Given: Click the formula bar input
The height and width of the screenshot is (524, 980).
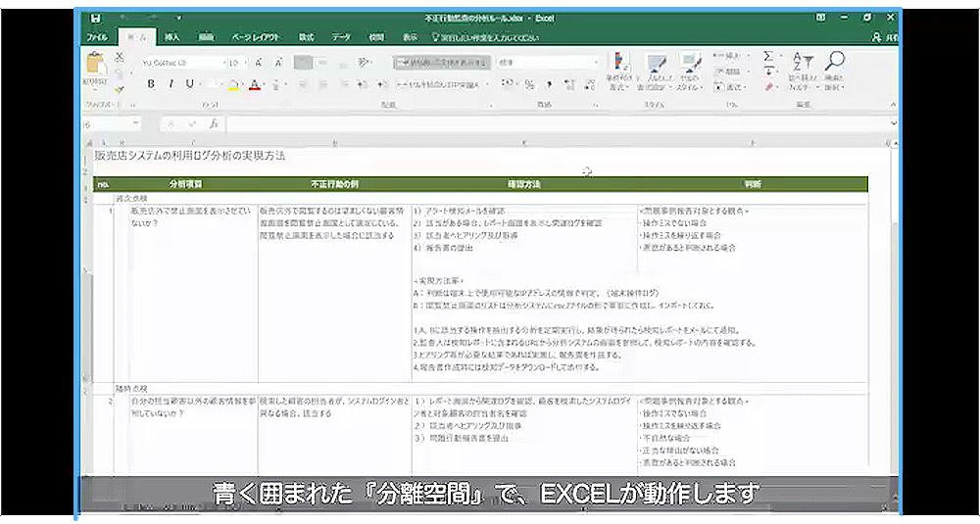Looking at the screenshot, I should point(557,124).
